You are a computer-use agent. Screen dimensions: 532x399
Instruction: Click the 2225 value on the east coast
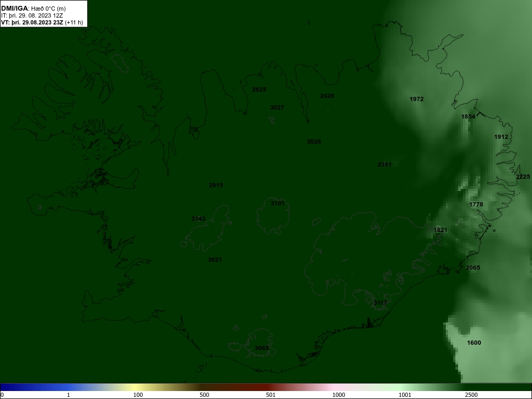tap(523, 177)
